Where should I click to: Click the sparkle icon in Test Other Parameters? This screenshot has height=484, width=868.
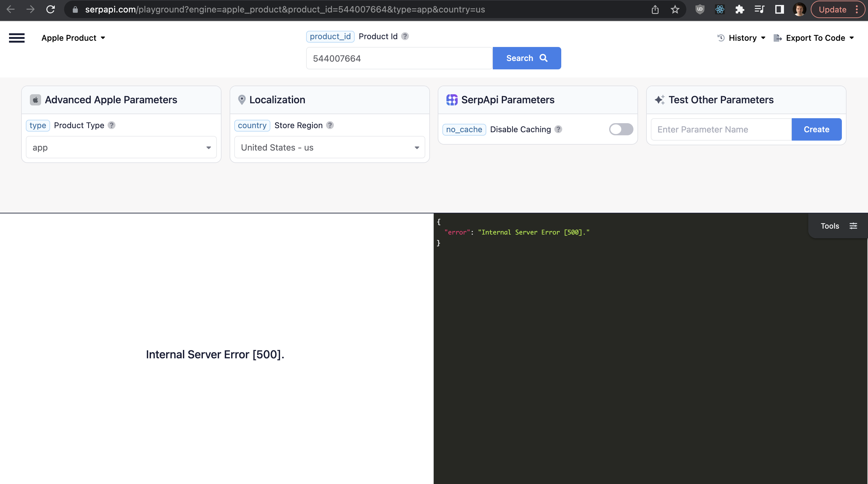pyautogui.click(x=660, y=99)
